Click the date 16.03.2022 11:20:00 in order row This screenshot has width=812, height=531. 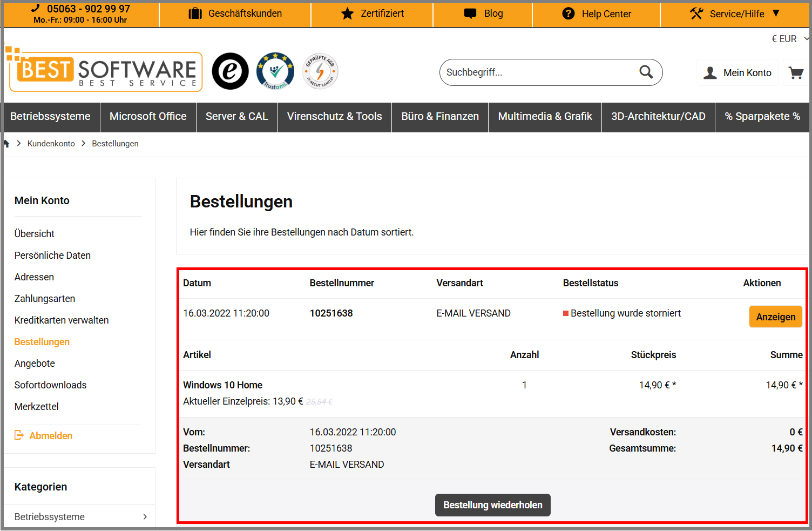226,313
